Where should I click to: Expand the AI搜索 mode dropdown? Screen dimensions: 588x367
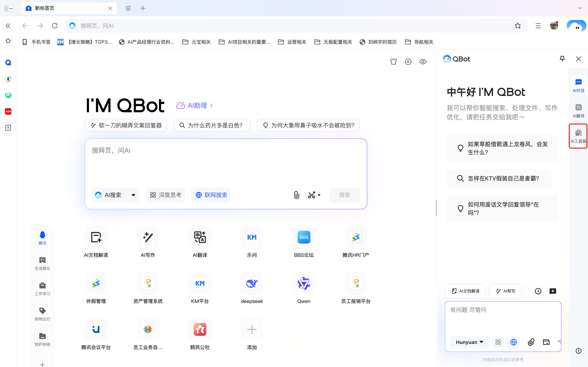[x=133, y=195]
